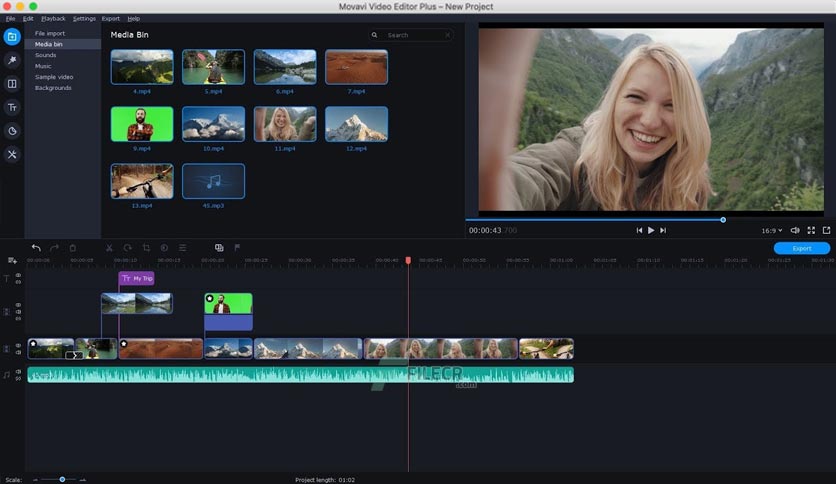836x484 pixels.
Task: Detach preview window icon
Action: pyautogui.click(x=826, y=230)
